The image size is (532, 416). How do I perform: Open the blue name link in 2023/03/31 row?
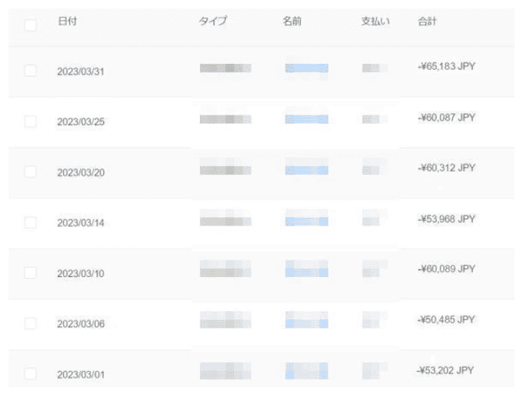(306, 68)
